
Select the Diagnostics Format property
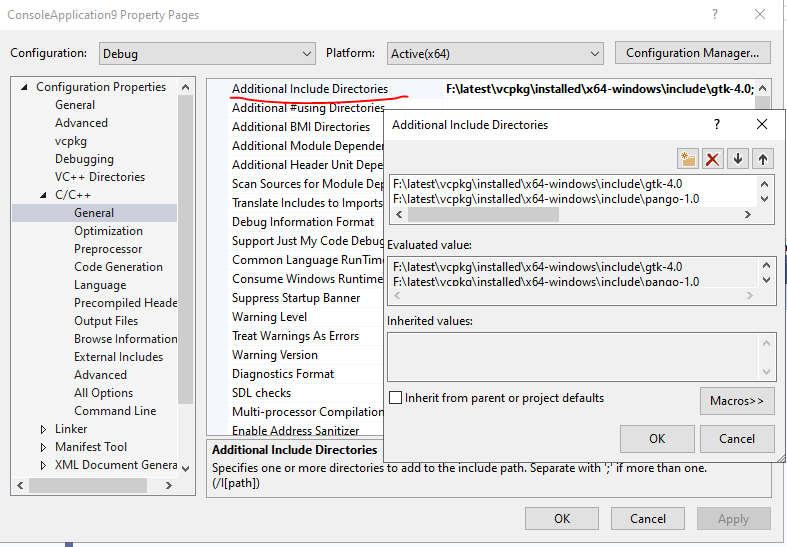point(283,374)
